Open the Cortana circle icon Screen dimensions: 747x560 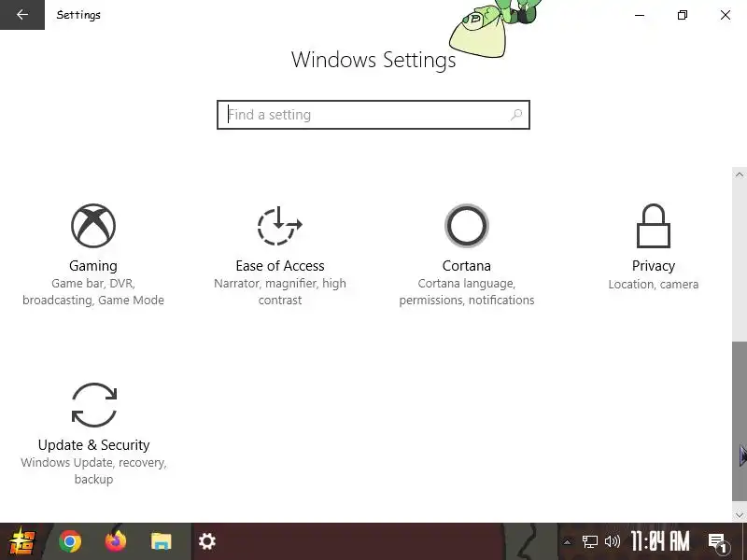pos(467,226)
